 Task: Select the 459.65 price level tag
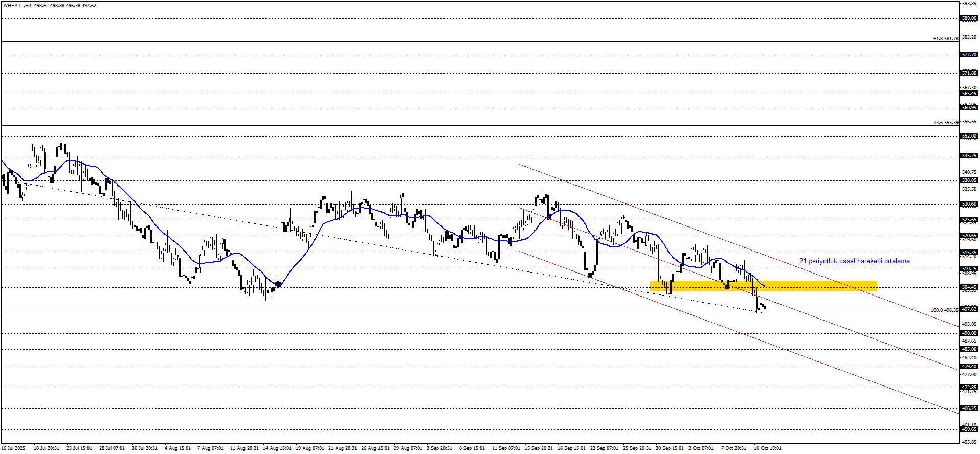969,429
